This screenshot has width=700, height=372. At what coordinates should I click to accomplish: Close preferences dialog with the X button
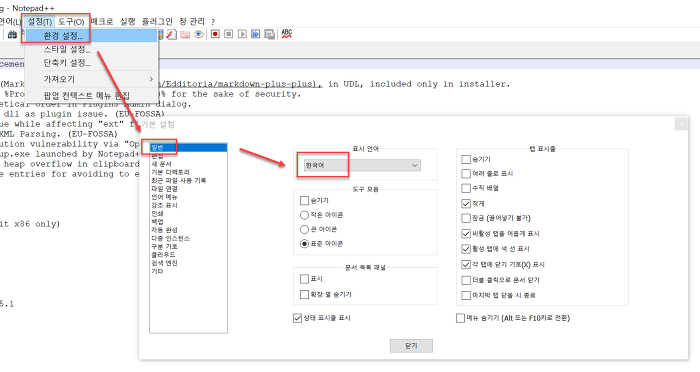(x=681, y=124)
